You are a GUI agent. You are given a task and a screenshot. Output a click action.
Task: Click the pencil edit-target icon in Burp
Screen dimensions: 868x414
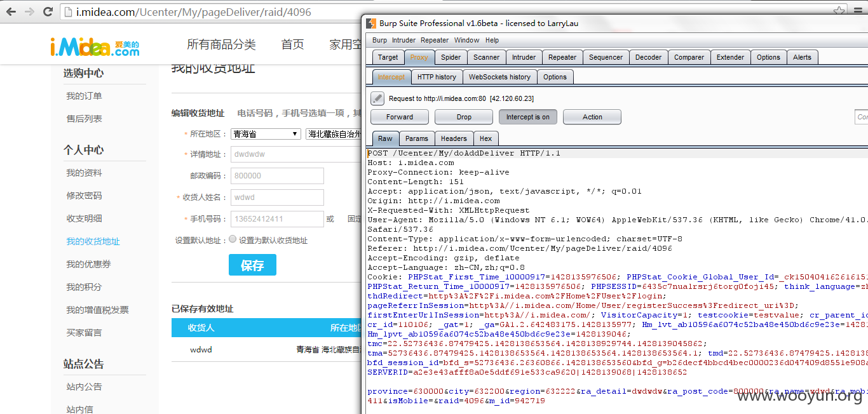coord(377,98)
